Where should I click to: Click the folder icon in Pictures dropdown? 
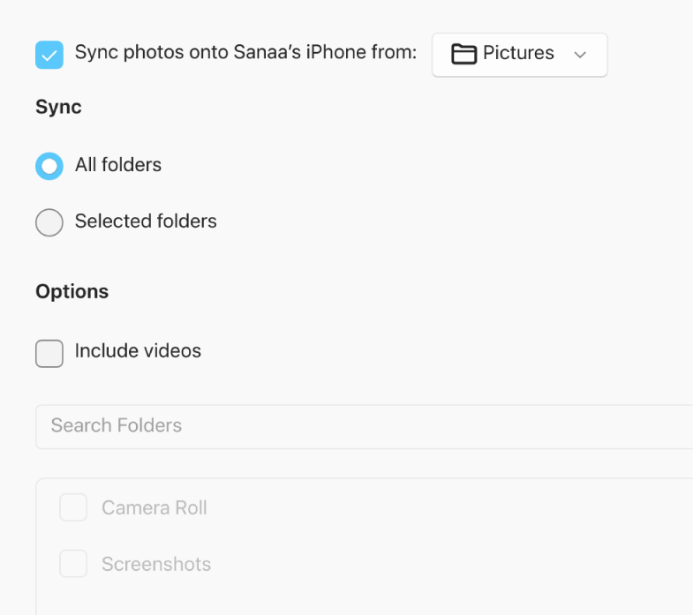coord(464,55)
